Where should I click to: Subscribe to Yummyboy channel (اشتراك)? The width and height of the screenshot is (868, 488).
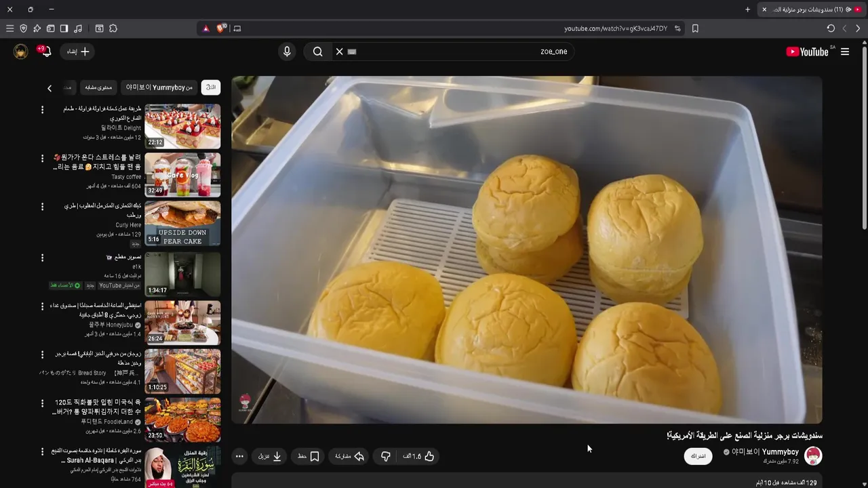pos(698,456)
